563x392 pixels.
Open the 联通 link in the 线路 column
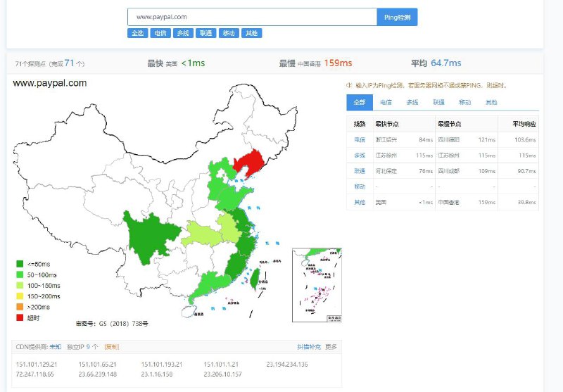click(x=360, y=171)
